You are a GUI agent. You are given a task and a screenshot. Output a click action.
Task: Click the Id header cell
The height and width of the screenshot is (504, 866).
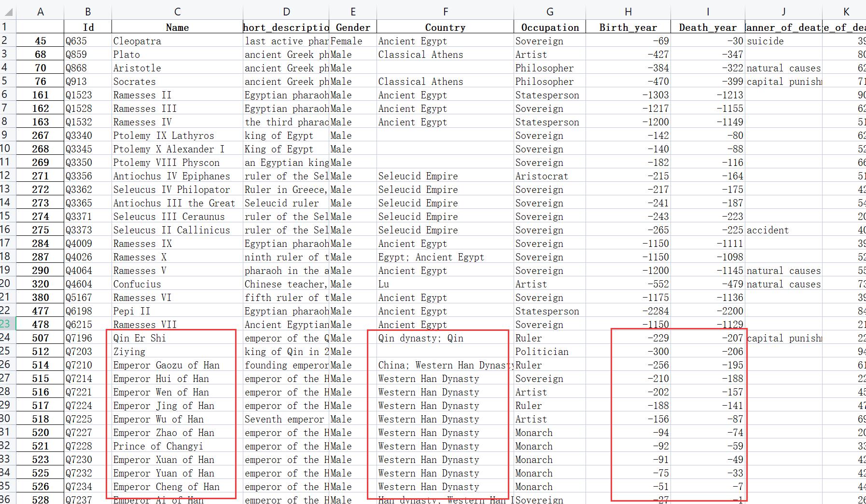(x=88, y=27)
